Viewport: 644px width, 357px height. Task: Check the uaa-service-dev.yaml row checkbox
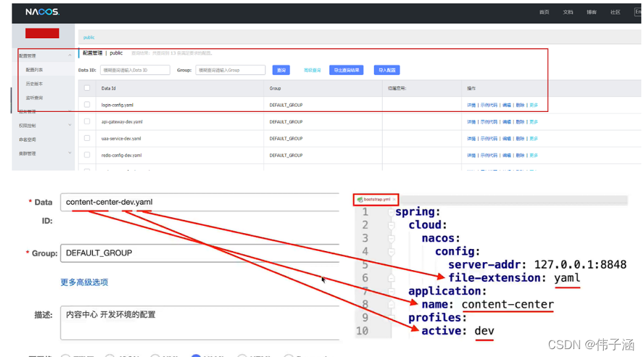tap(87, 138)
